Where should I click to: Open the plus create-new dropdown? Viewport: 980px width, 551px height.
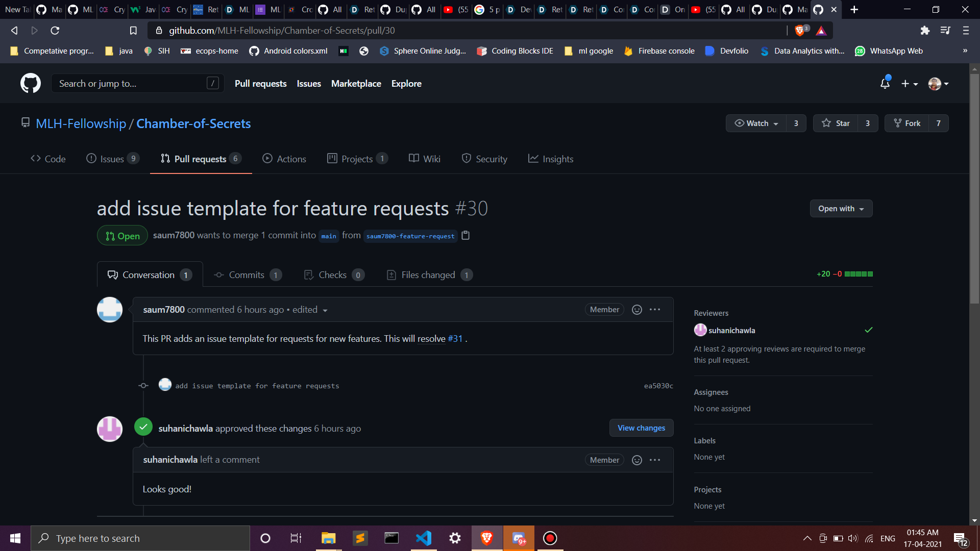(x=909, y=84)
